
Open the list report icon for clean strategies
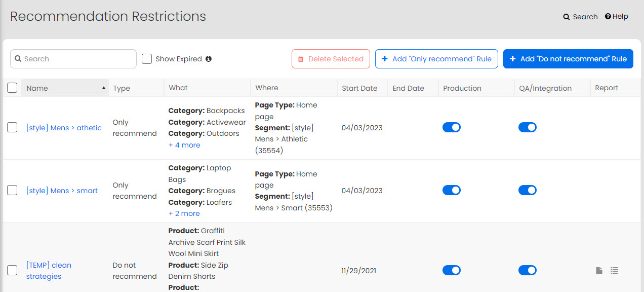614,270
